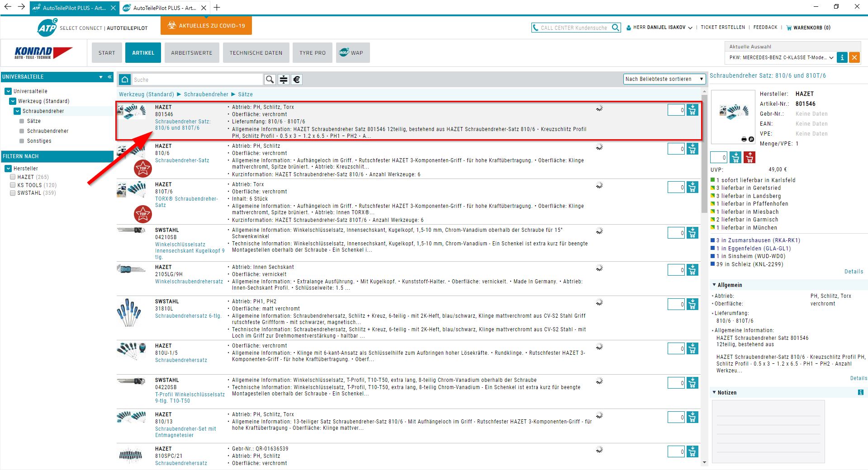Open Schraubendreher-Satz link of HAZET 810/6
This screenshot has width=868, height=470.
182,160
